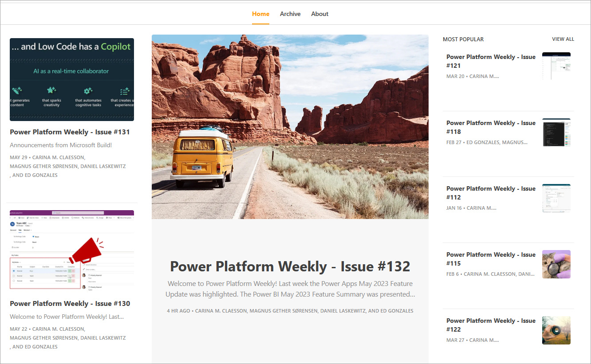This screenshot has height=364, width=591.
Task: Click the Issue #121 small thumbnail
Action: tap(556, 66)
